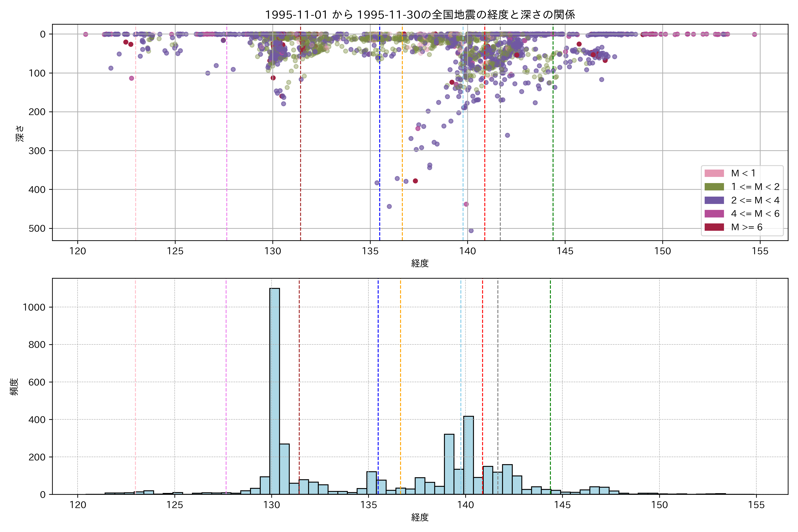The image size is (798, 532).
Task: Click the chart title at the top
Action: [420, 15]
